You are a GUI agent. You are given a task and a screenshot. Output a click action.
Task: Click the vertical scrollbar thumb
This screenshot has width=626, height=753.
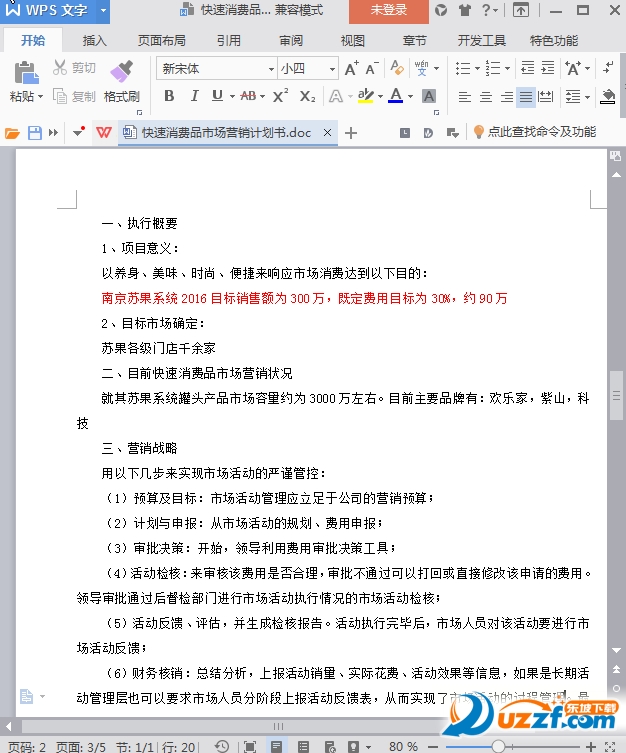tap(616, 396)
